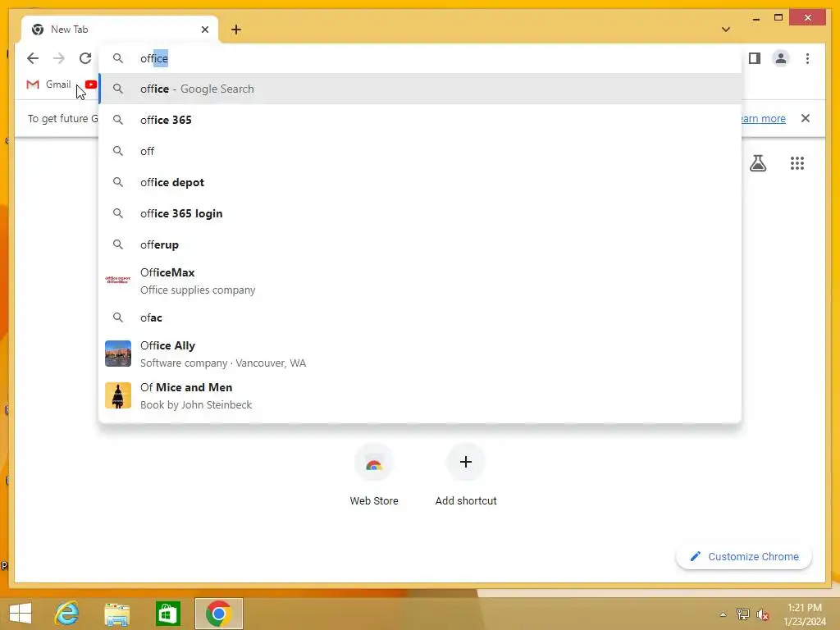The height and width of the screenshot is (630, 840).
Task: Open Gmail bookmark
Action: click(48, 84)
